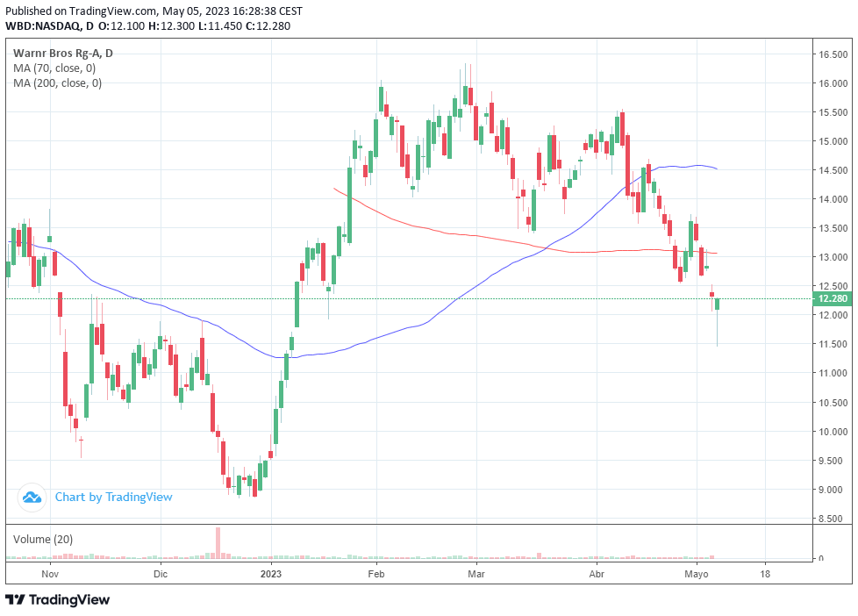Screen dimensions: 858x616
Task: Click the 11.500 price axis label
Action: point(833,344)
